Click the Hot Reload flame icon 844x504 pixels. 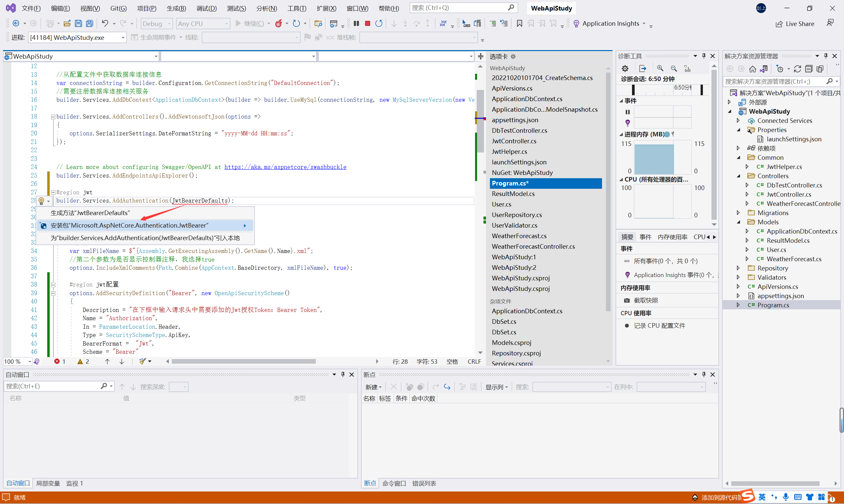pos(279,23)
